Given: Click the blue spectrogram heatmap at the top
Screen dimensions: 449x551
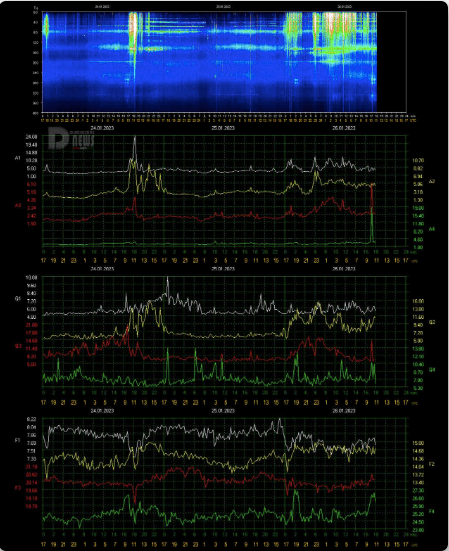Looking at the screenshot, I should click(209, 61).
